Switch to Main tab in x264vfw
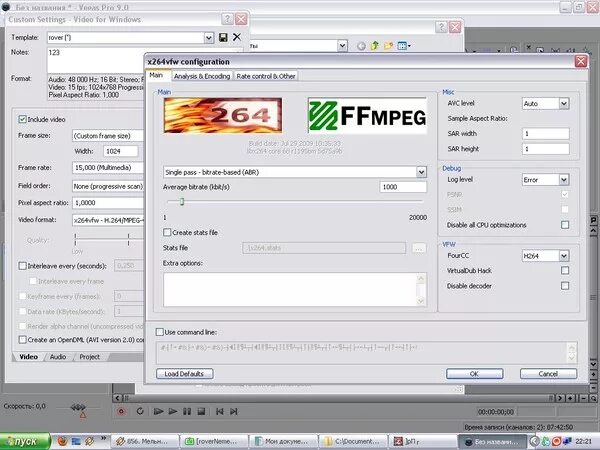 [x=156, y=75]
